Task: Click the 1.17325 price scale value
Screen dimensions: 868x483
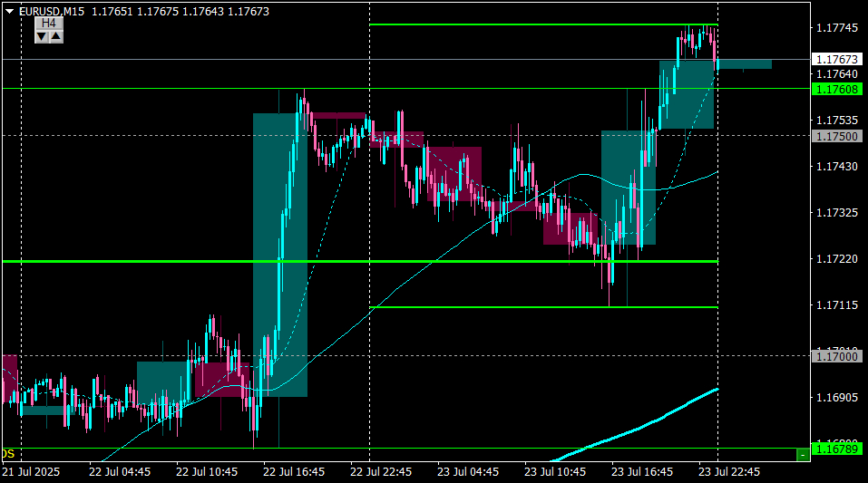Action: (x=837, y=212)
